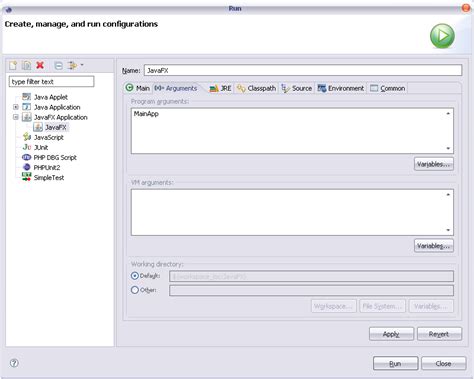Click Program arguments scroll up arrow
The height and width of the screenshot is (379, 474).
(448, 114)
